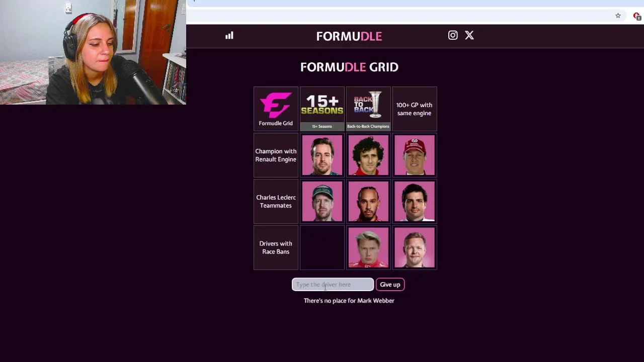Select the empty cell in Race Bans row

point(322,247)
